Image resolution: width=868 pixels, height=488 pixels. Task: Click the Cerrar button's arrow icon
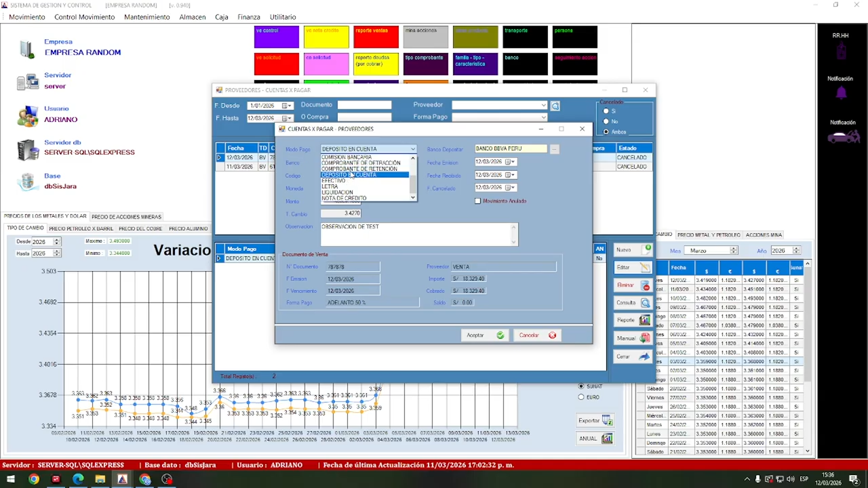click(x=644, y=357)
